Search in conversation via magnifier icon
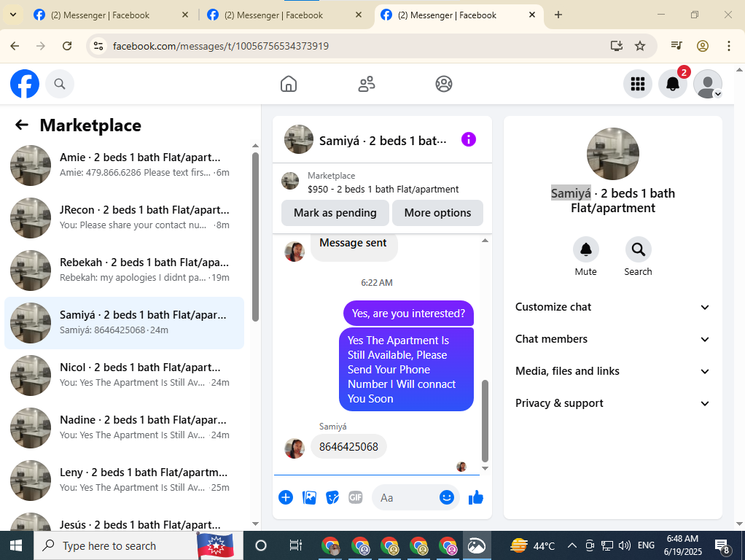The height and width of the screenshot is (560, 745). 638,249
